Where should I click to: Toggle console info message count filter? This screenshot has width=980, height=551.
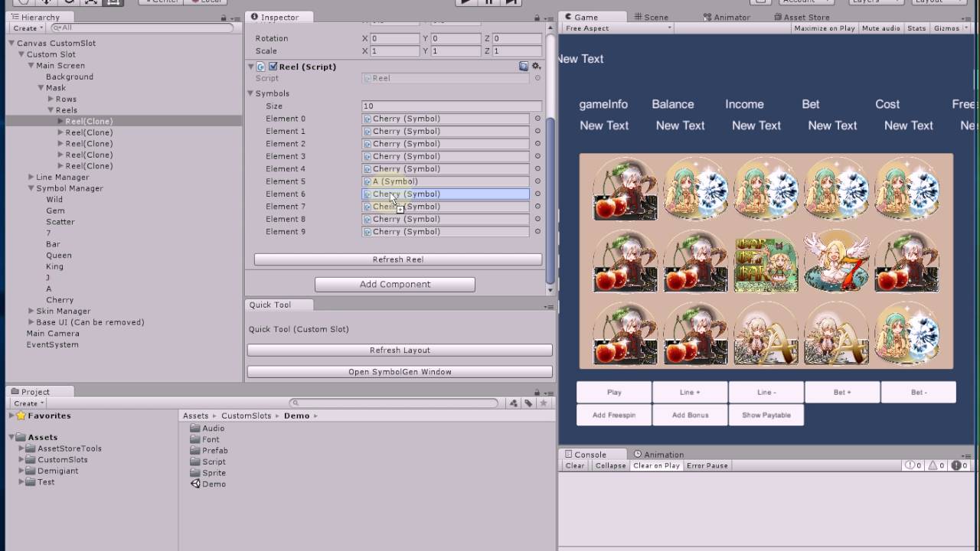pyautogui.click(x=913, y=465)
